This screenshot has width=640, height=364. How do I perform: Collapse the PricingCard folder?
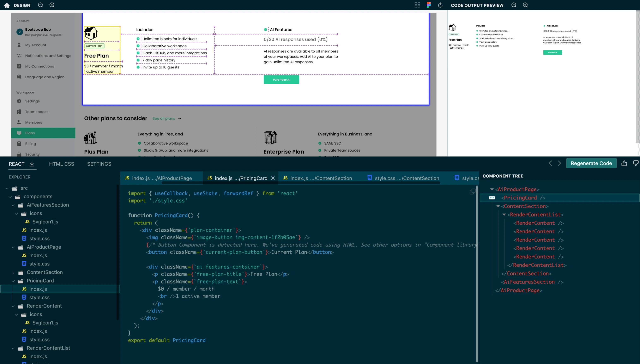(13, 281)
